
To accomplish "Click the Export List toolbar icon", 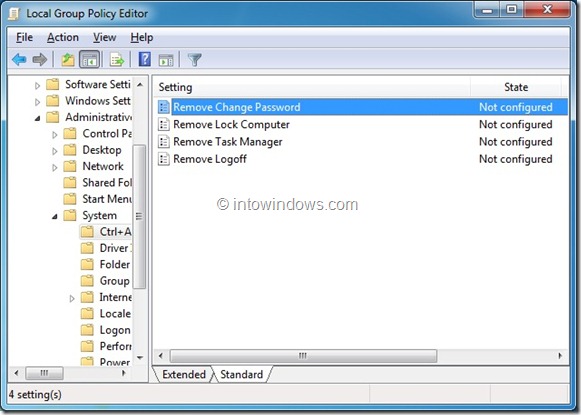I will [117, 59].
